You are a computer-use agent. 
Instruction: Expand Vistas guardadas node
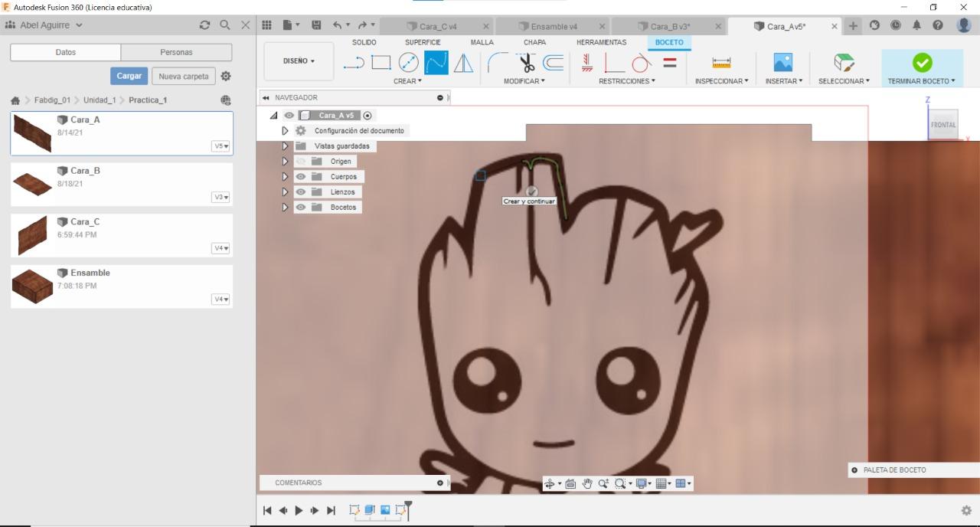point(286,146)
